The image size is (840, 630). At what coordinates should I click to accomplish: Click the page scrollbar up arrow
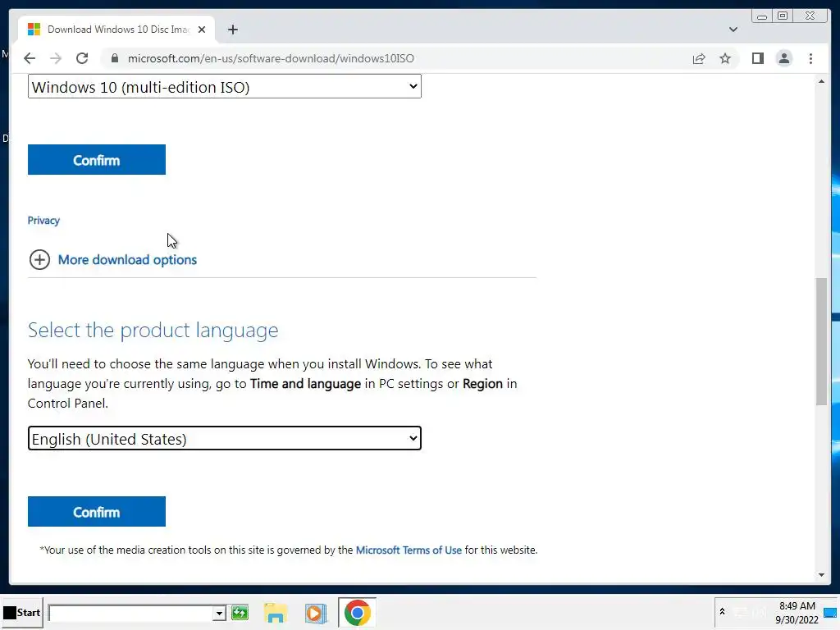tap(821, 81)
